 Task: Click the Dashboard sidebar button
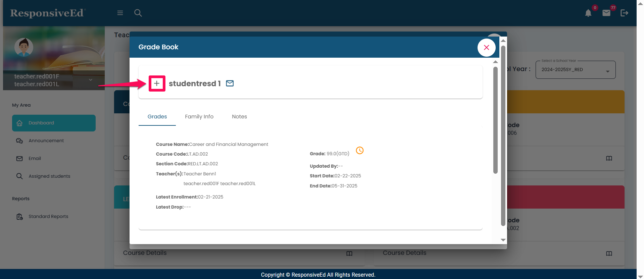[54, 123]
